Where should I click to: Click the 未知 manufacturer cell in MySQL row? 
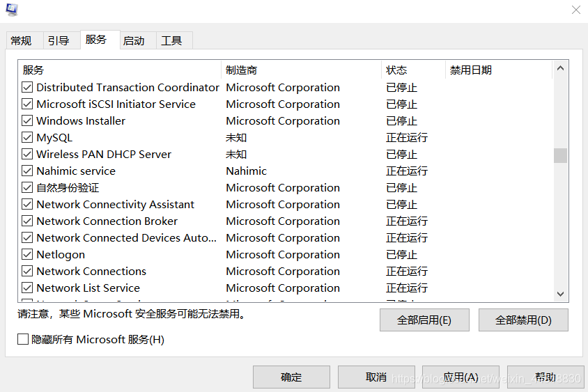[x=236, y=138]
